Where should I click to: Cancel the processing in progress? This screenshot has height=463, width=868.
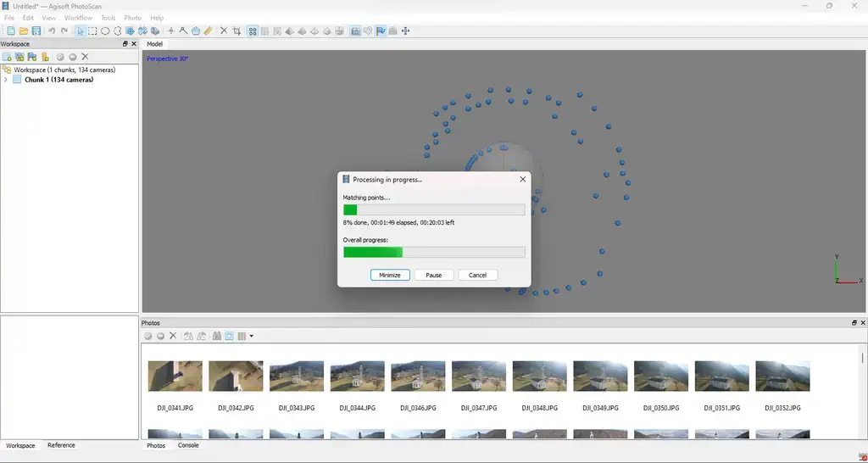point(477,275)
